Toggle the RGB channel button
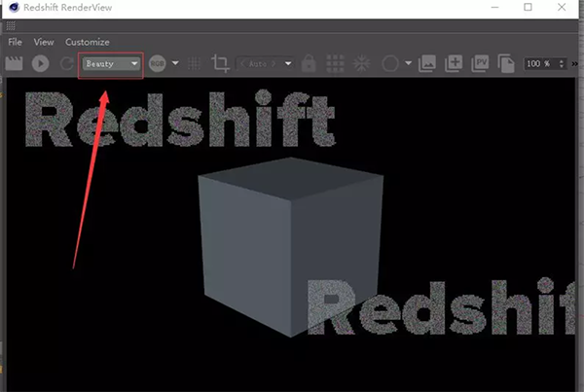This screenshot has width=584, height=392. [157, 63]
